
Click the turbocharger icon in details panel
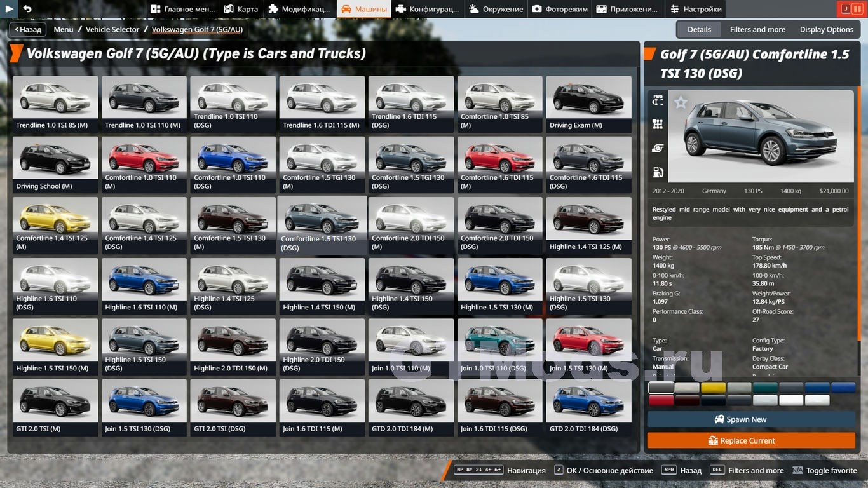(658, 148)
